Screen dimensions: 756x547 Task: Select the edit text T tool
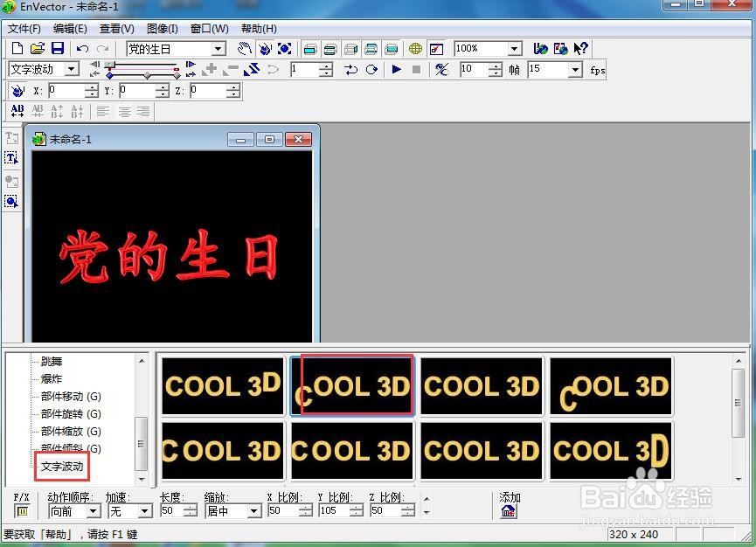(11, 158)
